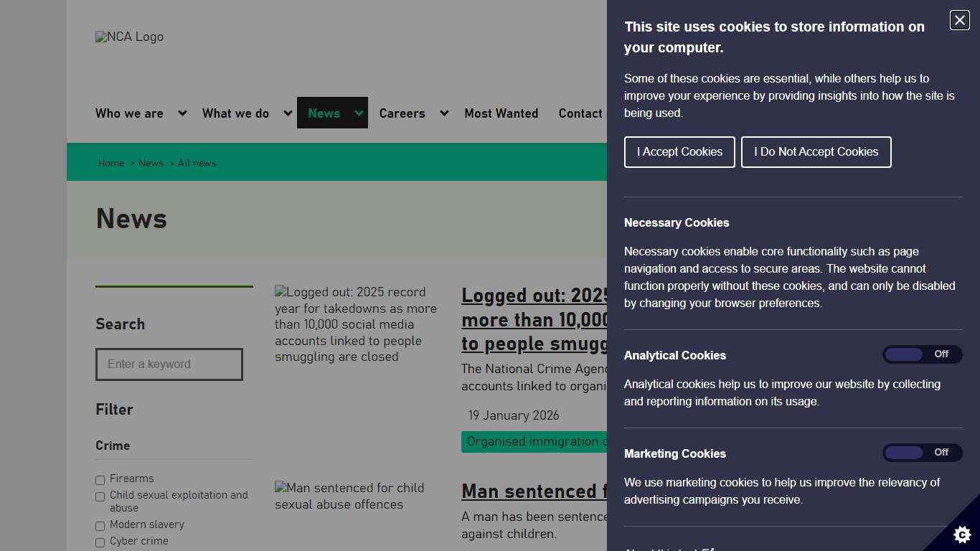
Task: Select the Modern slavery checkbox
Action: (x=100, y=526)
